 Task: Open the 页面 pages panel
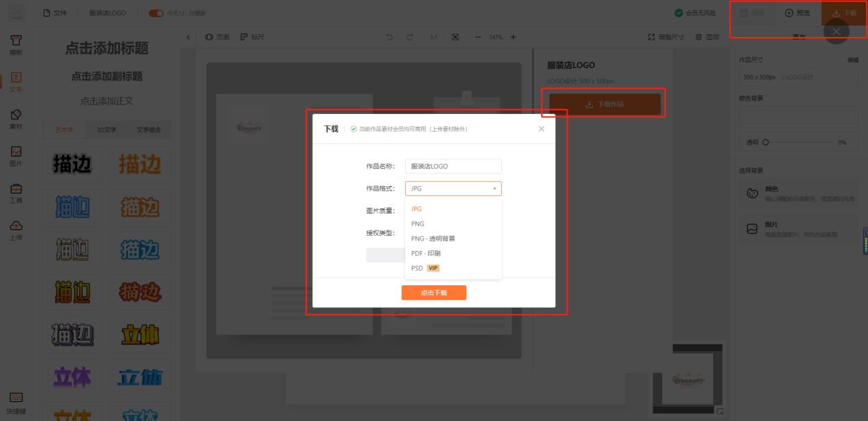218,37
